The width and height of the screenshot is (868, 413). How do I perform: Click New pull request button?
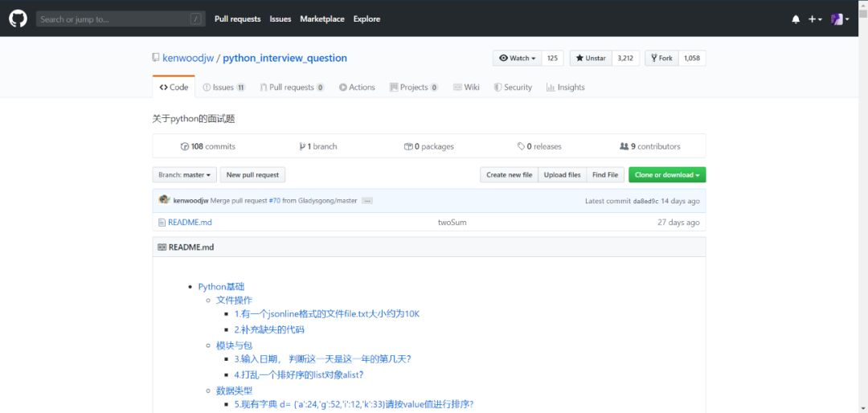(252, 175)
